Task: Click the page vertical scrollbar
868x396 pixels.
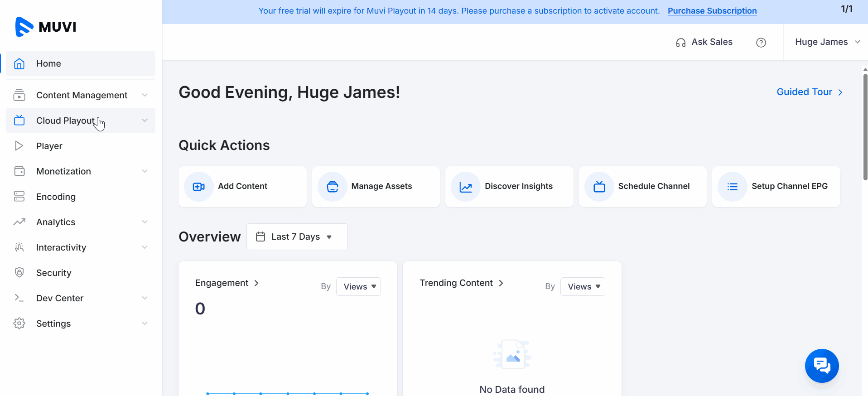Action: (865, 127)
